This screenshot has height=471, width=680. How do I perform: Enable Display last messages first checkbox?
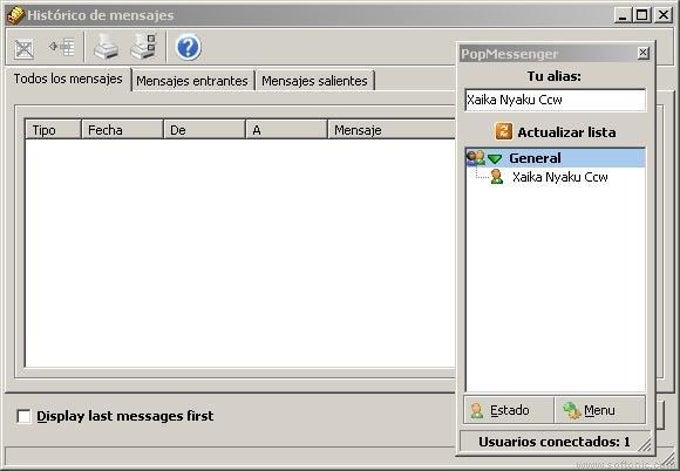(x=23, y=416)
